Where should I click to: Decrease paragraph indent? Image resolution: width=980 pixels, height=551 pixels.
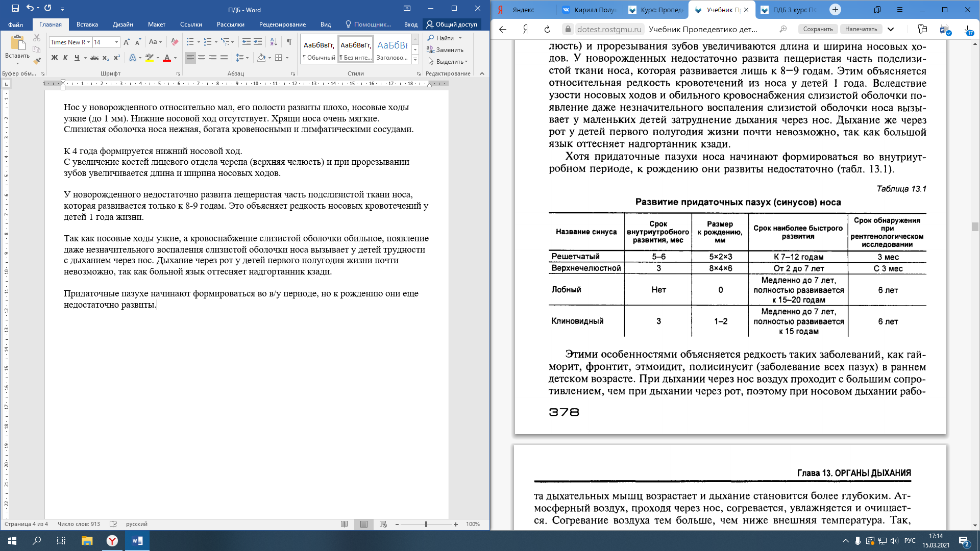(247, 42)
